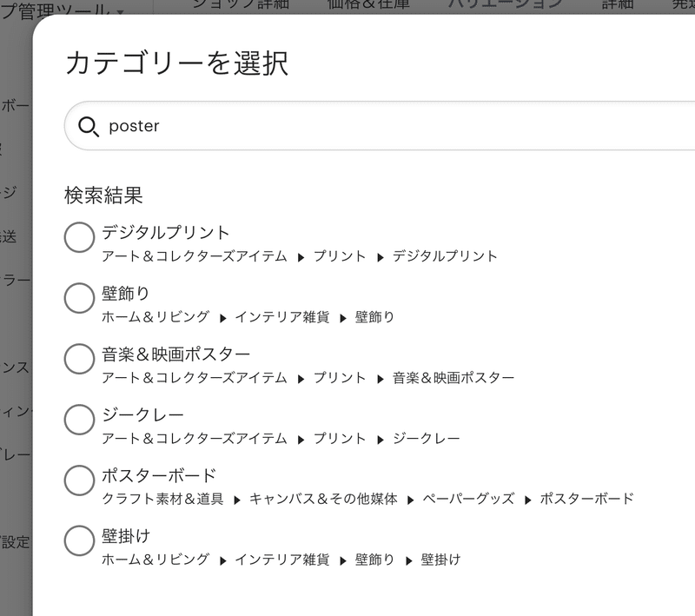Click the arrow after アート&コレクターズアイテム in デジタルプリント path
Screen dimensions: 695x616
click(301, 257)
